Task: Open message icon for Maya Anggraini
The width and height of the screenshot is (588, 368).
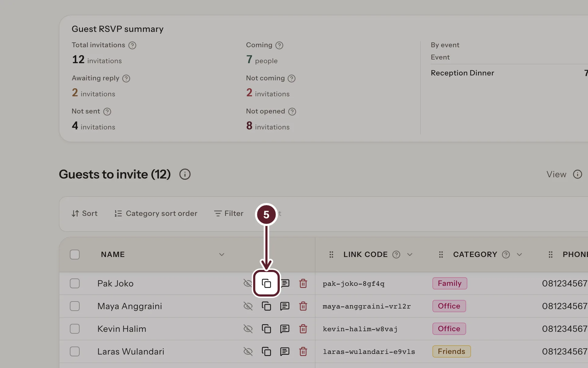Action: pos(285,306)
